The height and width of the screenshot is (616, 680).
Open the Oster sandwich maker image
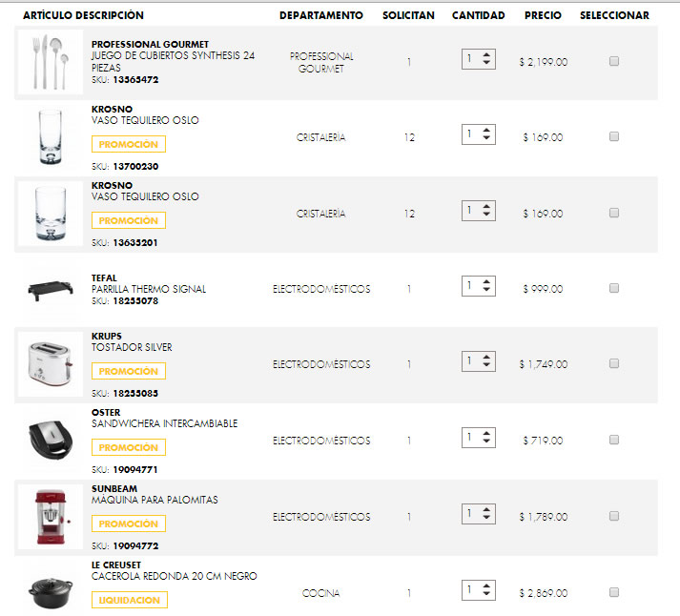[x=50, y=440]
